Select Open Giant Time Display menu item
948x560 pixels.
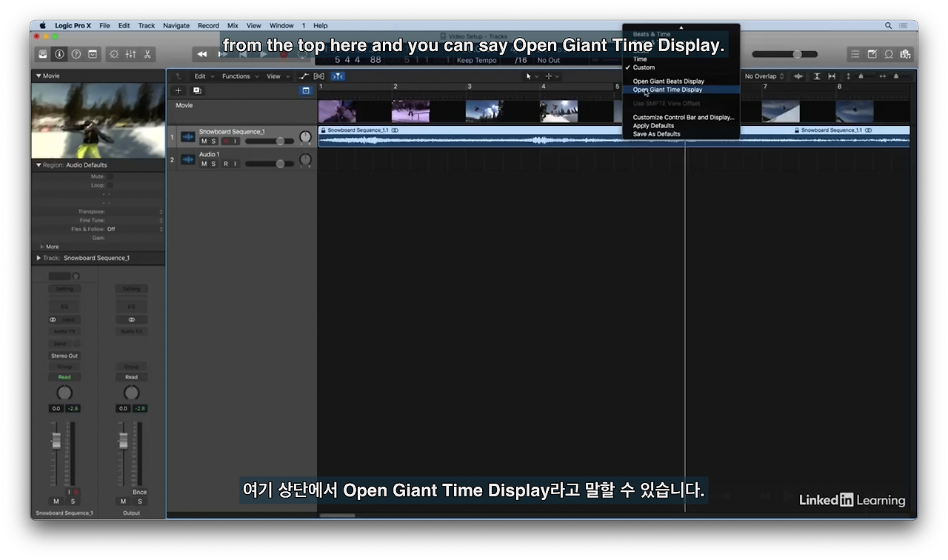[x=681, y=90]
